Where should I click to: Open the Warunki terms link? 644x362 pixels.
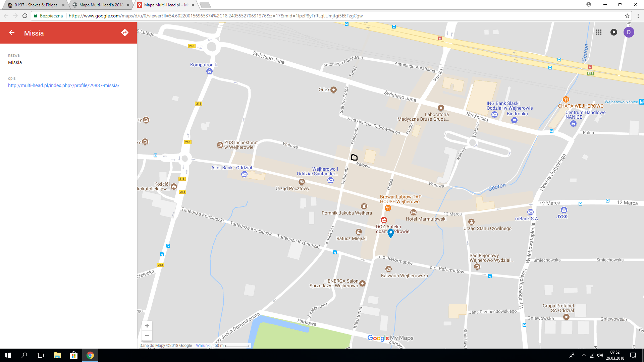tap(203, 346)
